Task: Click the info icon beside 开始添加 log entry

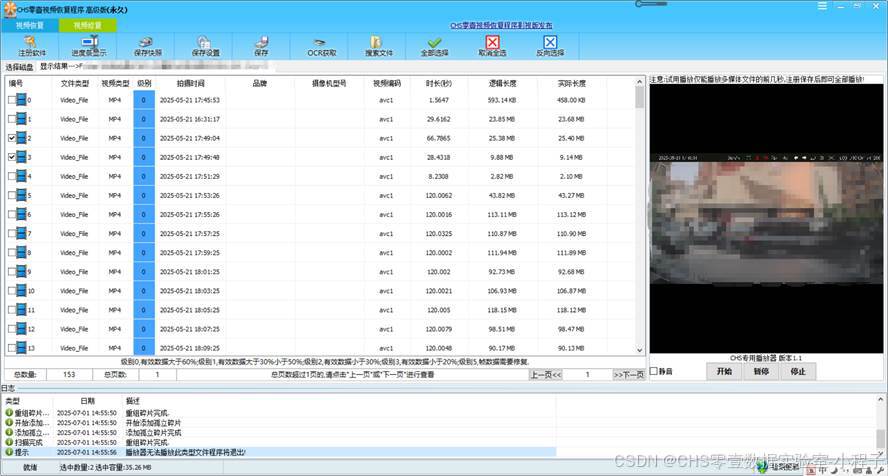Action: tap(9, 422)
